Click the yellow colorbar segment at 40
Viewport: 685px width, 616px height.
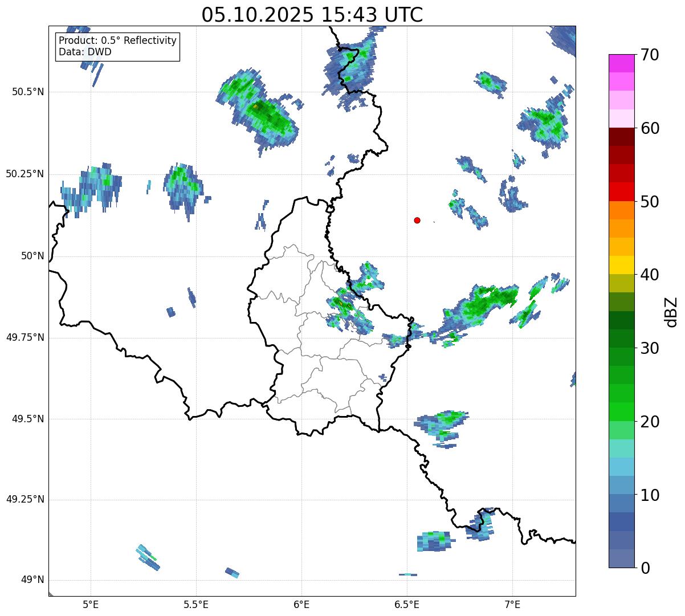(621, 266)
